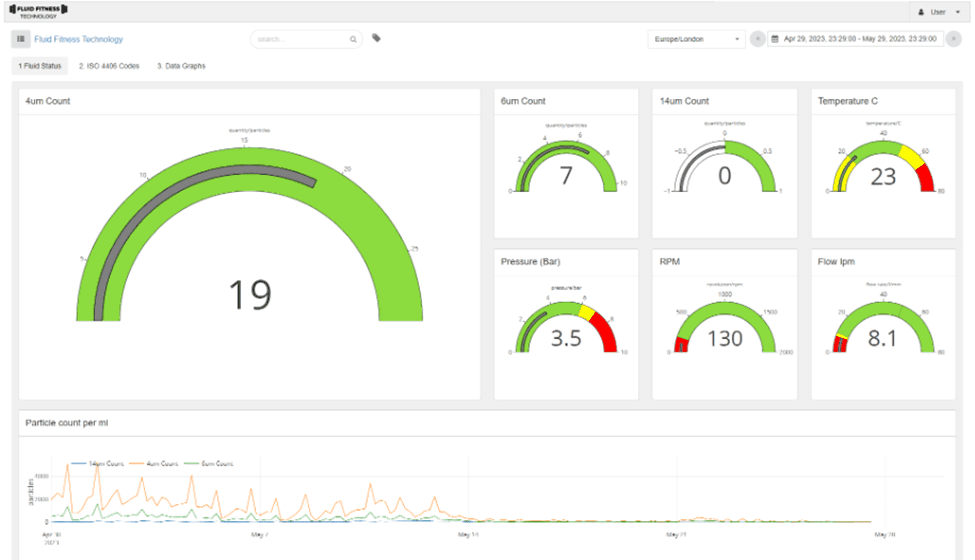Image resolution: width=975 pixels, height=560 pixels.
Task: Switch to ISO 4406 Codes tab
Action: pos(109,66)
